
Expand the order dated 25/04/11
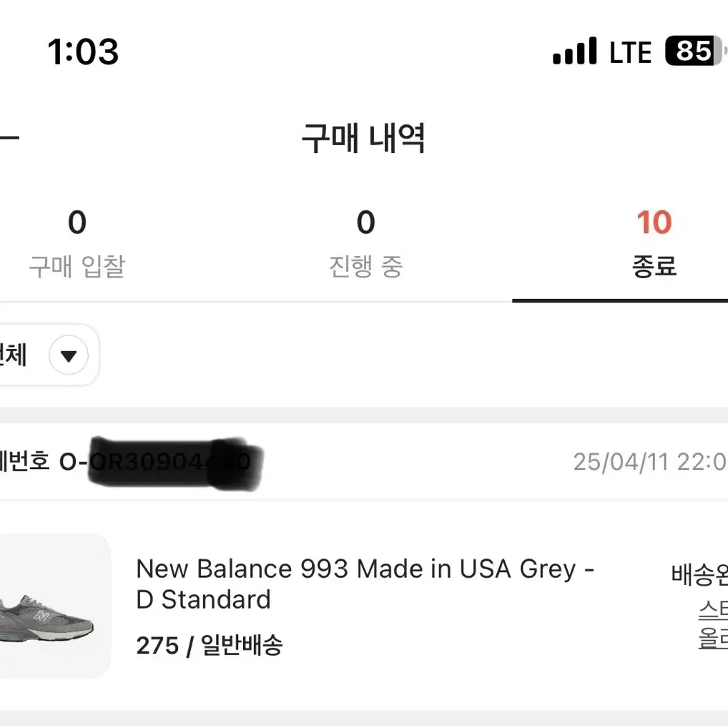(x=358, y=461)
